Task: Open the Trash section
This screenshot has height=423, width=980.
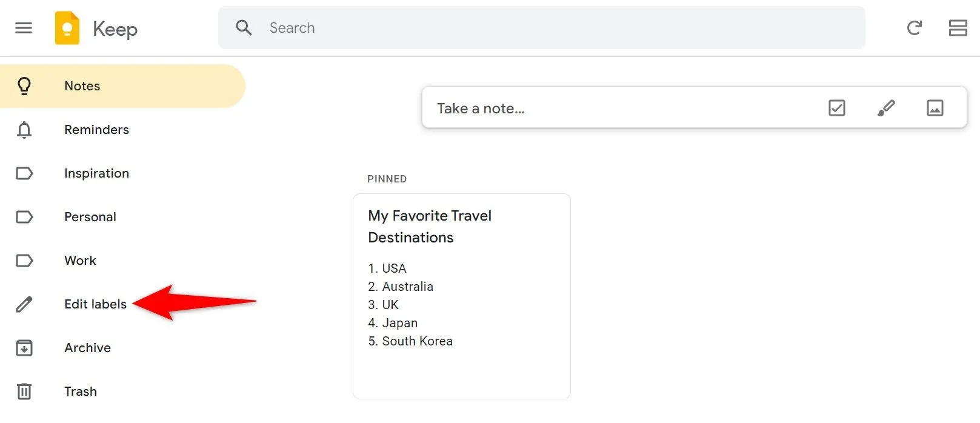Action: [x=122, y=391]
